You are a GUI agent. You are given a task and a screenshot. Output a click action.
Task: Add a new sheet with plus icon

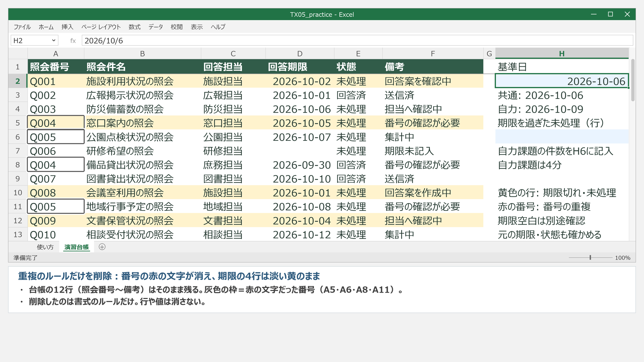[102, 247]
